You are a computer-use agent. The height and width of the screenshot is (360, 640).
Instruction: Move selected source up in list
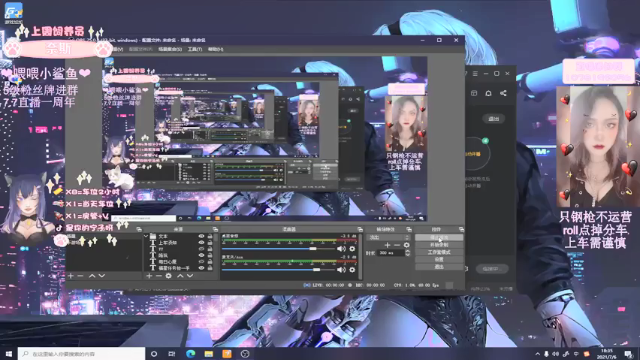pyautogui.click(x=180, y=276)
